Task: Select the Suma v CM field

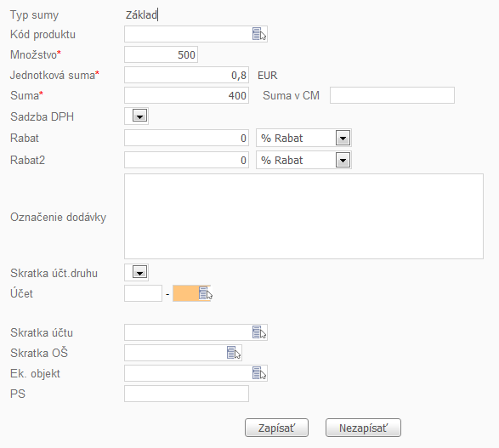Action: pyautogui.click(x=392, y=95)
